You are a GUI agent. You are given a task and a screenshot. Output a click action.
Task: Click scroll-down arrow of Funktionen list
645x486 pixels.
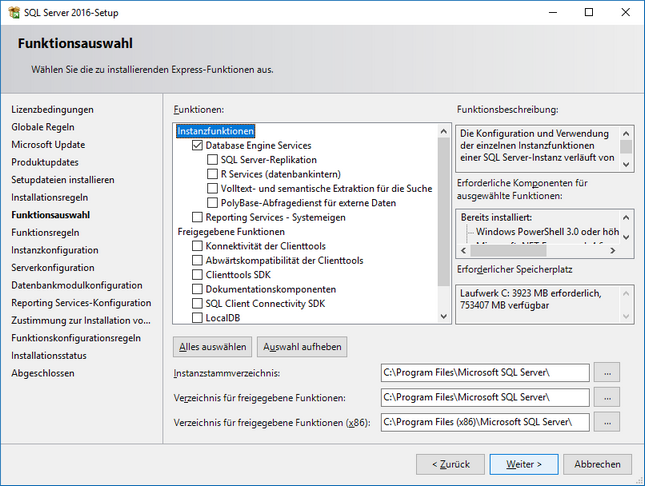(x=443, y=316)
